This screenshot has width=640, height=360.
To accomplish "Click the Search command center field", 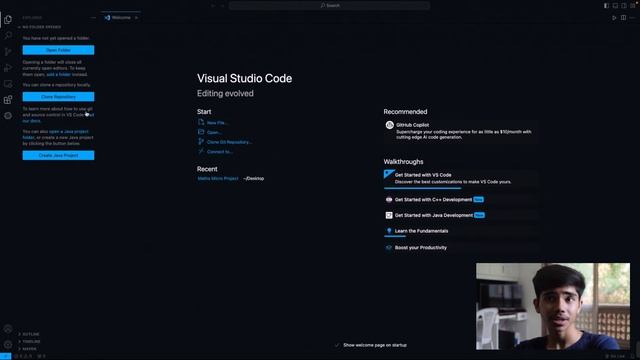I will click(329, 5).
